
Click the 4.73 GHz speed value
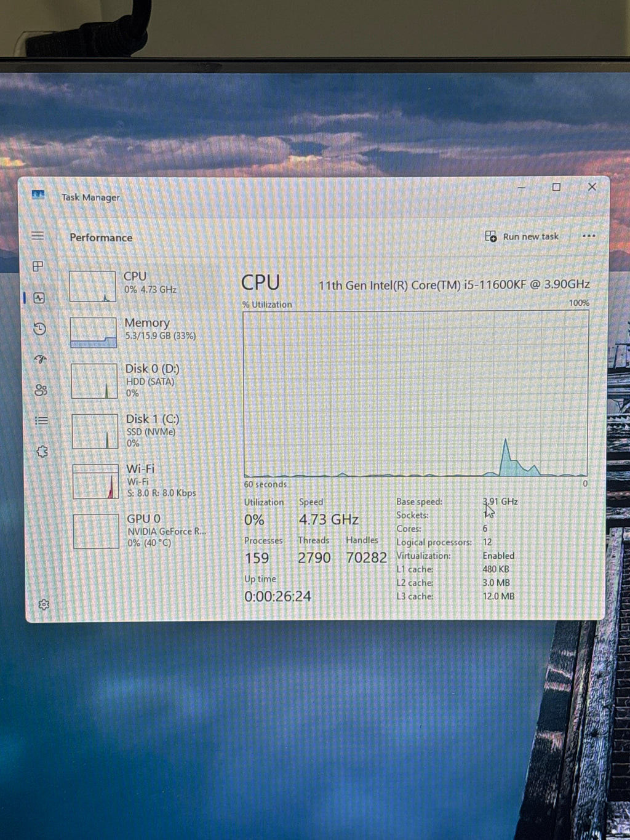click(x=329, y=519)
